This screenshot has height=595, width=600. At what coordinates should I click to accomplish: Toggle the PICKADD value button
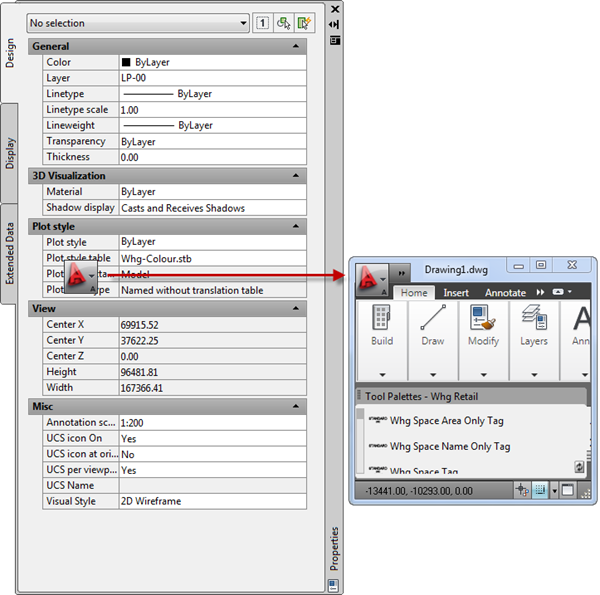[263, 23]
